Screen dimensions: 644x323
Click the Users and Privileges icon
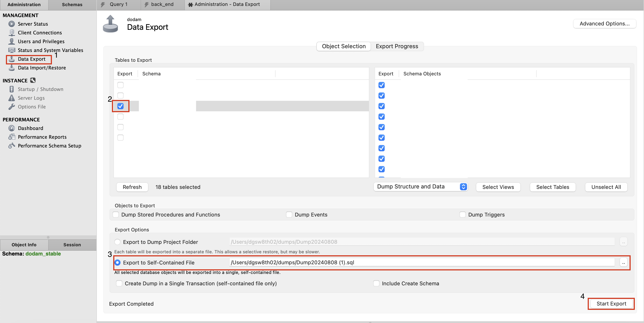(11, 41)
